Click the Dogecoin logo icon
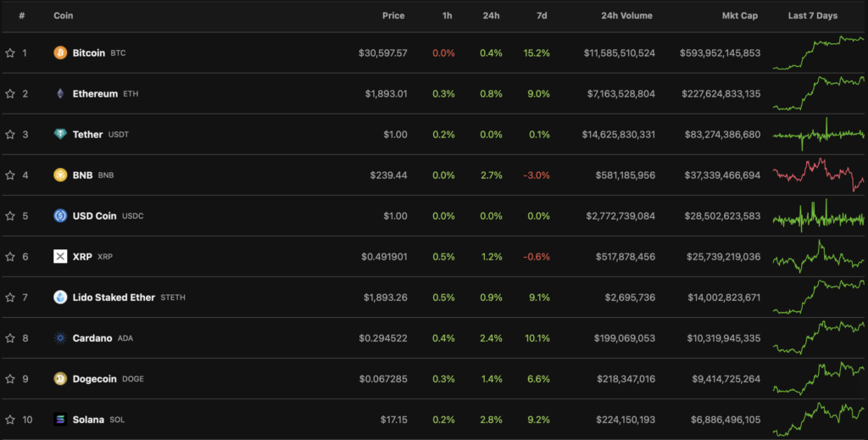 60,378
